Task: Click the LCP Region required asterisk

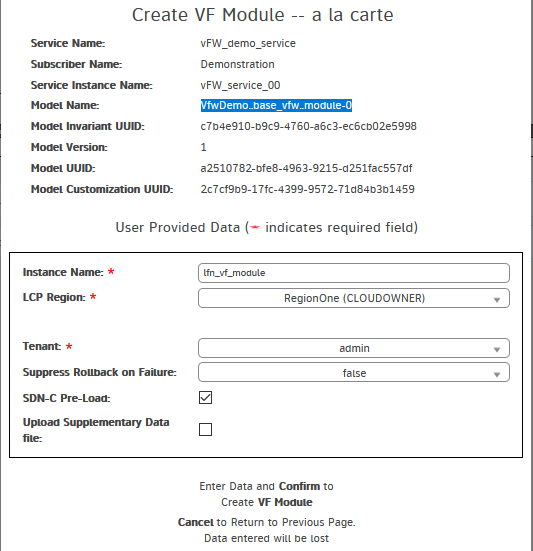Action: [x=93, y=297]
